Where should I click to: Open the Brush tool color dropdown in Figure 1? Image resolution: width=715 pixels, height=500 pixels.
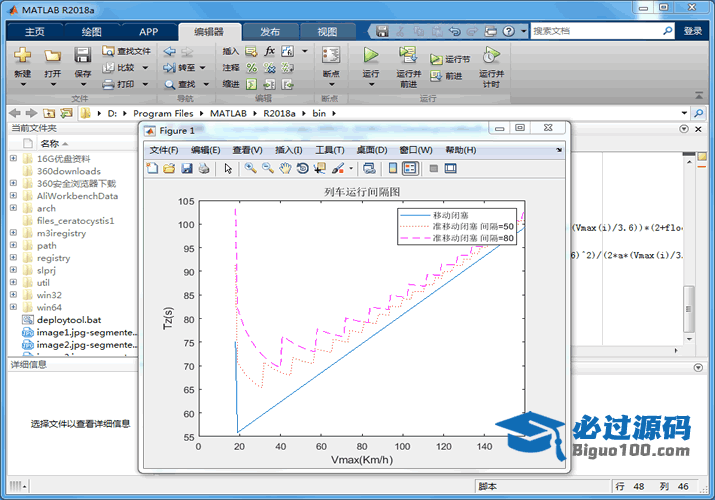(351, 169)
